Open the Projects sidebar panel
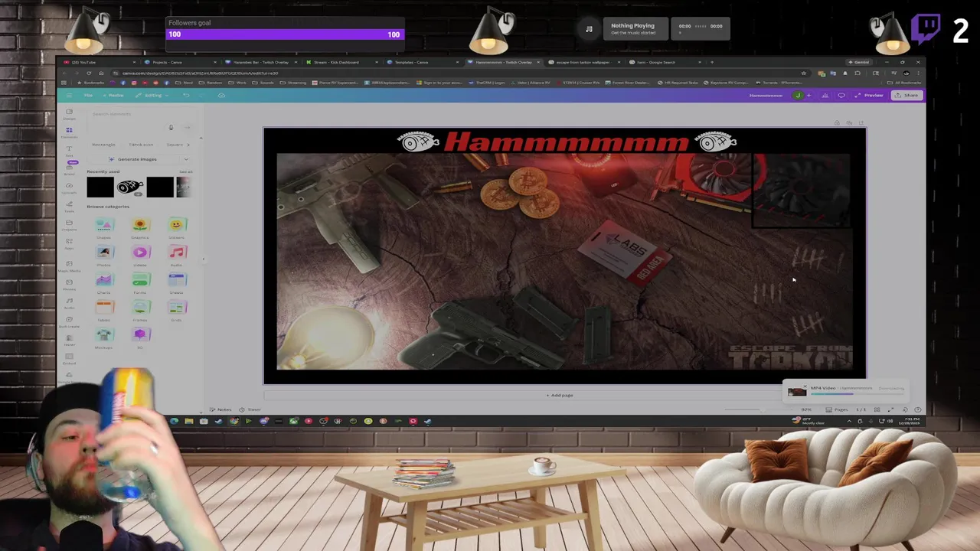Viewport: 980px width, 551px height. (69, 225)
